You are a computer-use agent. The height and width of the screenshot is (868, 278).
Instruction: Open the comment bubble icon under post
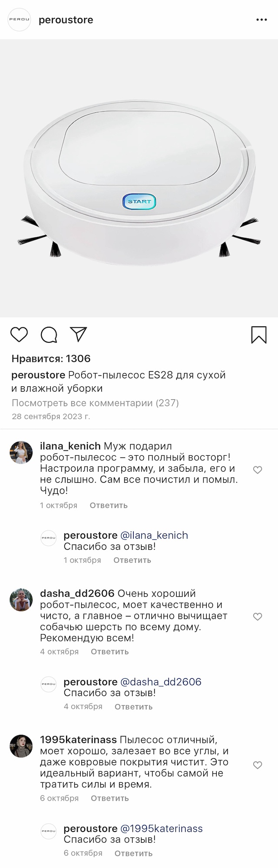click(49, 335)
